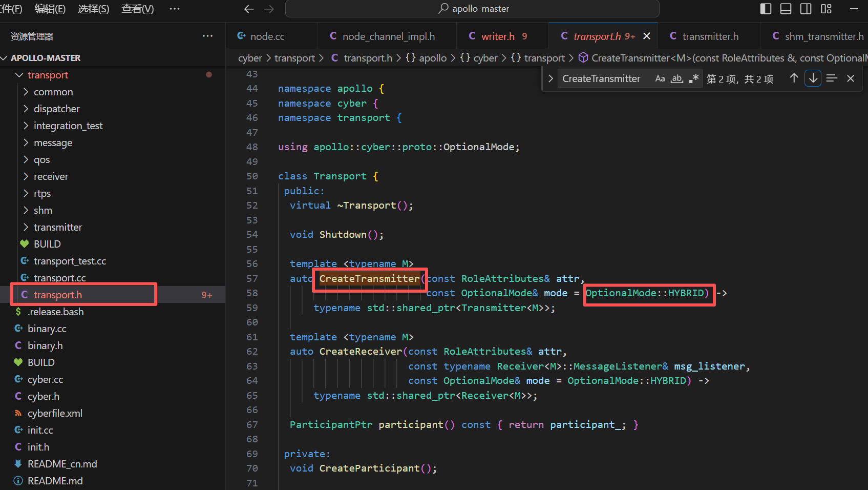Click cyber breadcrumb folder
Screen dimensions: 868x490
click(x=250, y=58)
